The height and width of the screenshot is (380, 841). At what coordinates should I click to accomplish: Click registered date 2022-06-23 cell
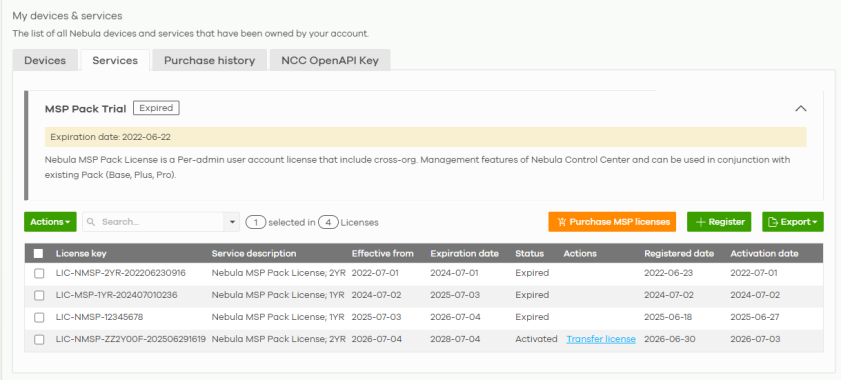669,273
